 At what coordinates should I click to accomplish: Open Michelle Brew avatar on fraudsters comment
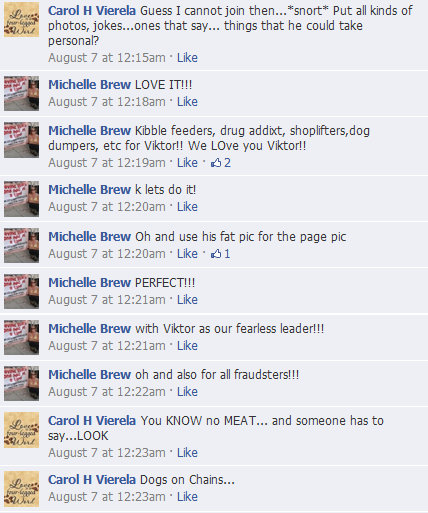[x=21, y=383]
